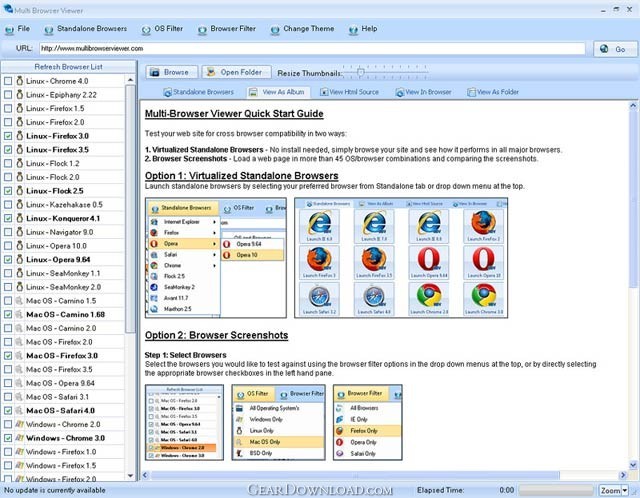This screenshot has width=640, height=498.
Task: Click Refresh Browser List header button
Action: pyautogui.click(x=69, y=67)
